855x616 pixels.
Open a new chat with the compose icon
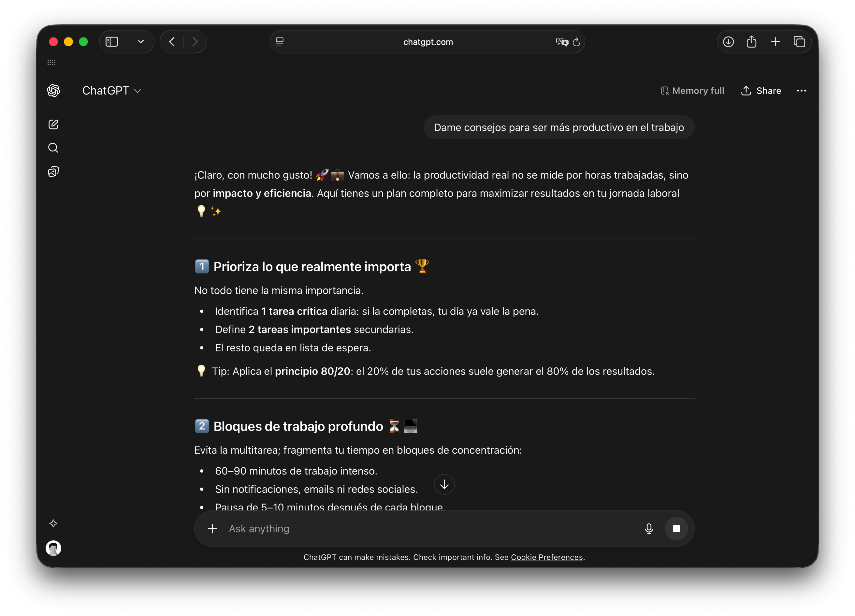(53, 125)
